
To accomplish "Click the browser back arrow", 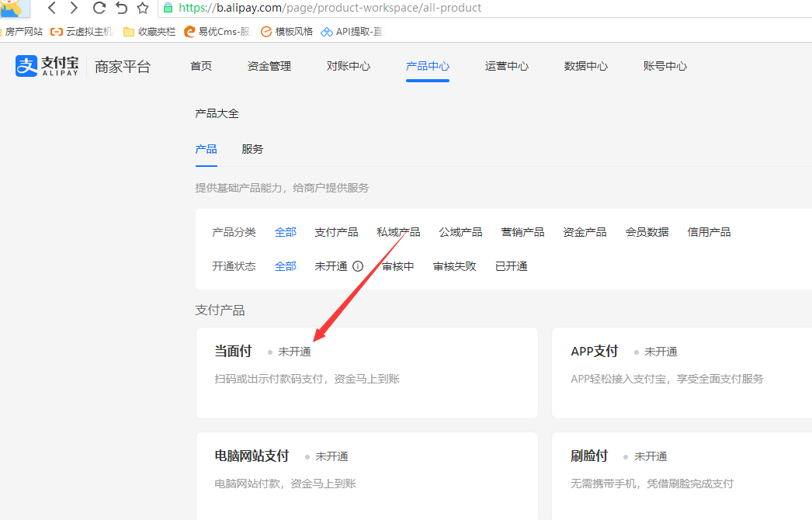I will tap(51, 8).
